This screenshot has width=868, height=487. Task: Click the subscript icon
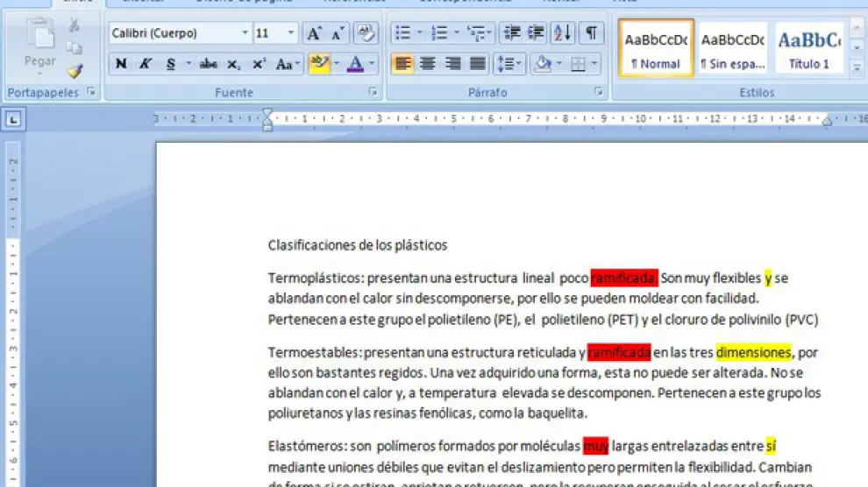[233, 64]
